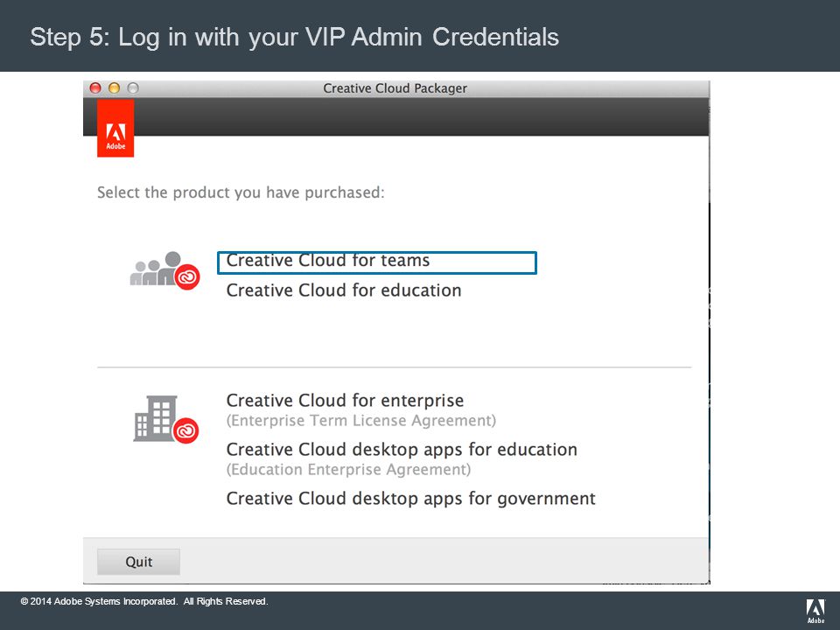Click the red Adobe logo badge

pos(115,129)
